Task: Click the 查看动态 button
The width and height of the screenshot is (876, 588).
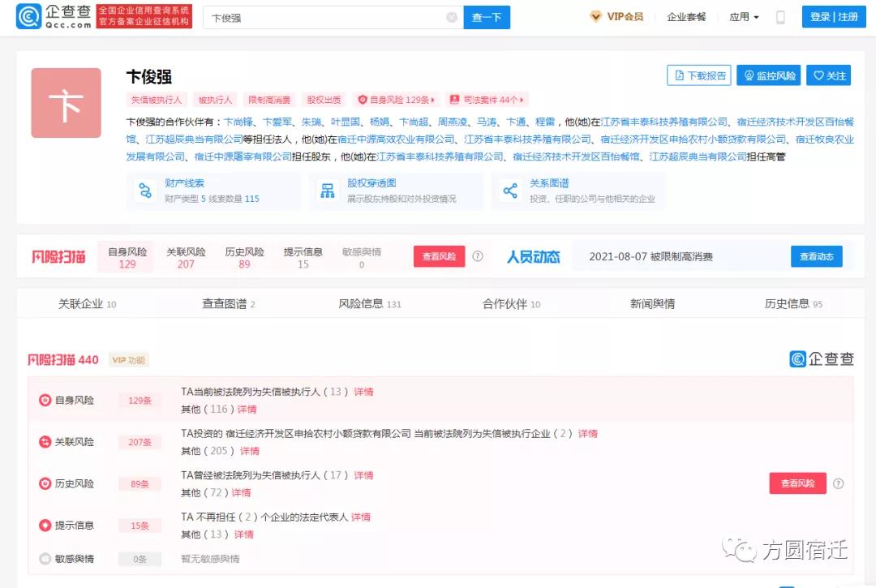Action: pos(817,256)
